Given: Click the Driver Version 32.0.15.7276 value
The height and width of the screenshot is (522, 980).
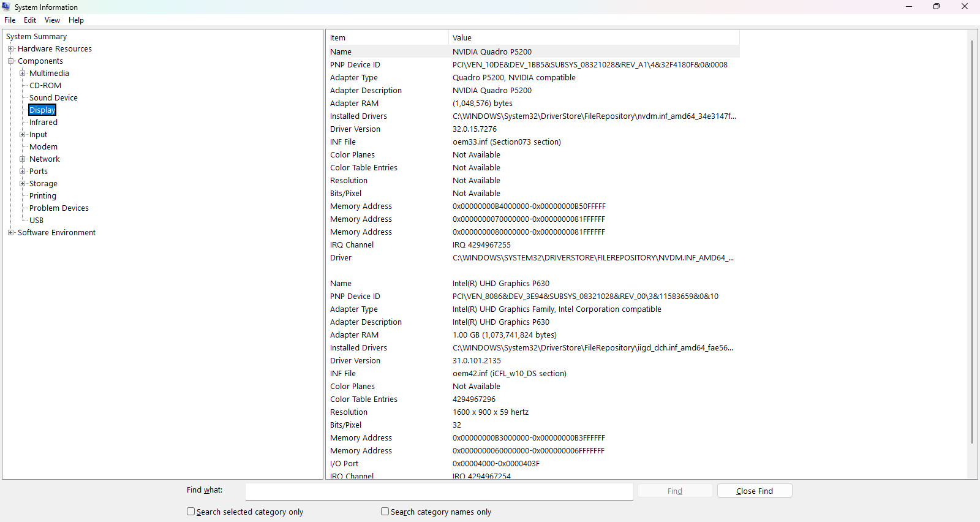Looking at the screenshot, I should point(475,129).
